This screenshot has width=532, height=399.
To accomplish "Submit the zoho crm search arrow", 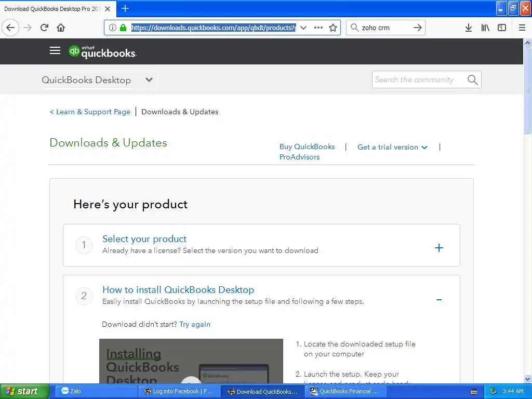I will click(418, 28).
